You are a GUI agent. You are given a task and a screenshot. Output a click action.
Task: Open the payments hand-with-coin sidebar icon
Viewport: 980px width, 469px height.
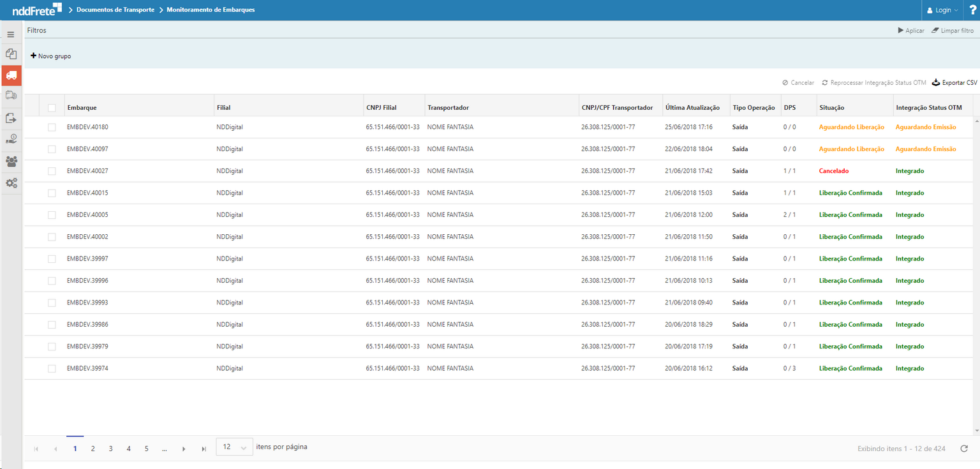click(x=10, y=139)
